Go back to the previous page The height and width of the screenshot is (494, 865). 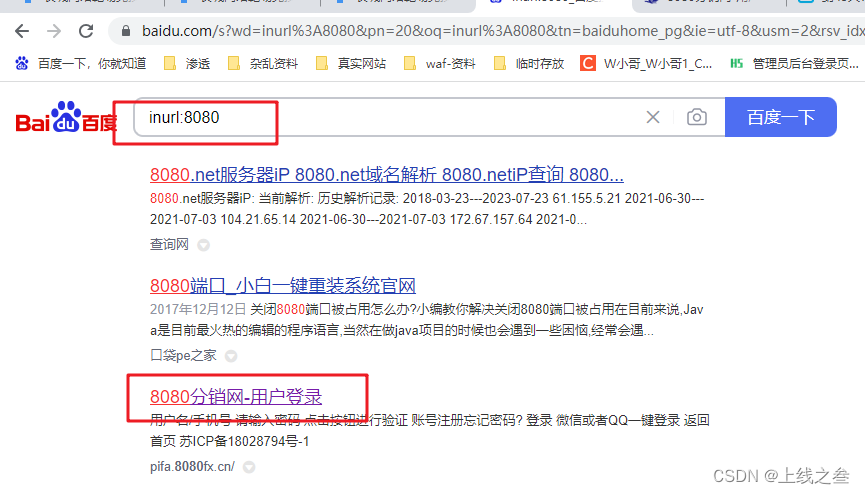pyautogui.click(x=22, y=31)
